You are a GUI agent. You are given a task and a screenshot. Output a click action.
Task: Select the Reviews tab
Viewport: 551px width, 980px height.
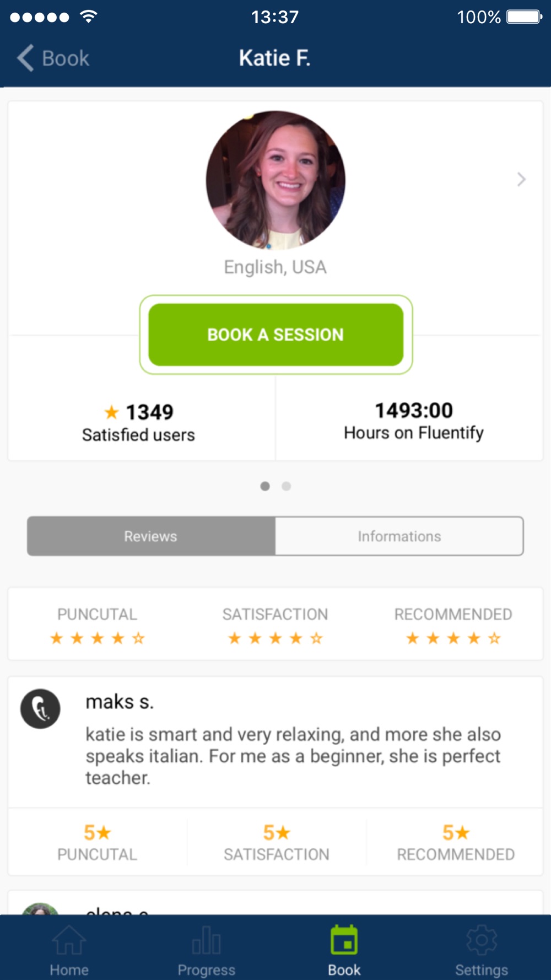(x=151, y=536)
